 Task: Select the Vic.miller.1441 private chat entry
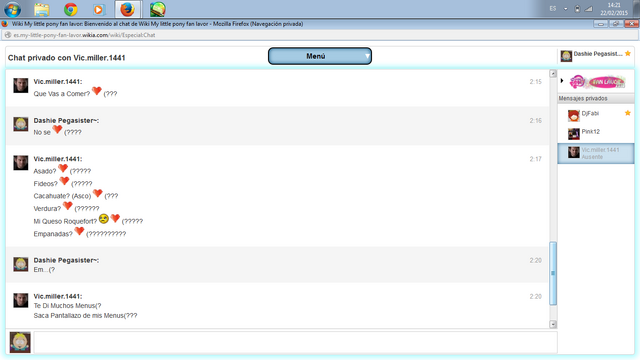click(x=596, y=153)
